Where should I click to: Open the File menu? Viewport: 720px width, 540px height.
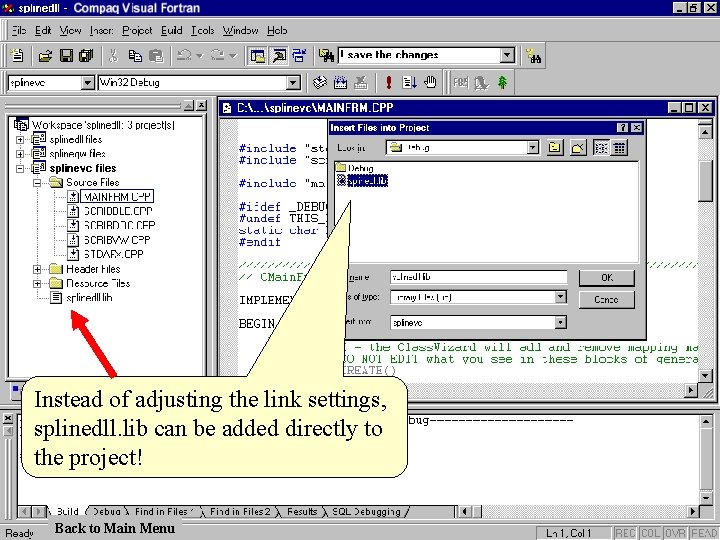click(x=19, y=30)
